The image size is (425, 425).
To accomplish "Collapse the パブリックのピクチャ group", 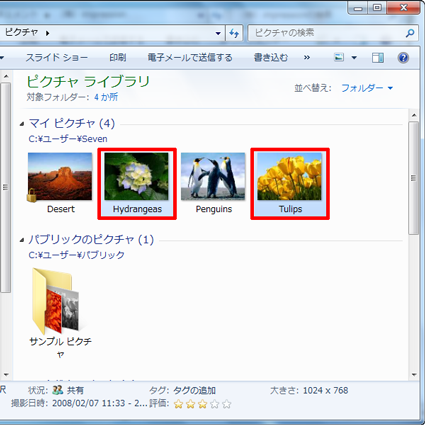I will click(22, 240).
